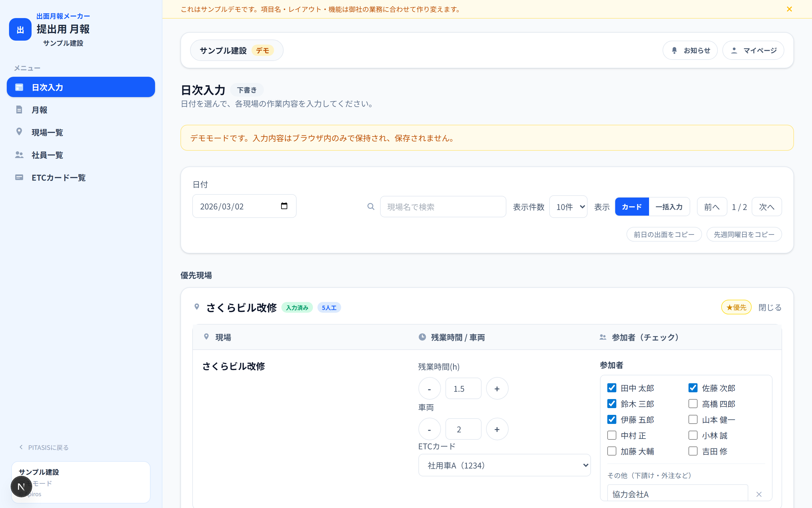Toggle the ★優先 priority badge
The image size is (812, 508).
point(736,307)
